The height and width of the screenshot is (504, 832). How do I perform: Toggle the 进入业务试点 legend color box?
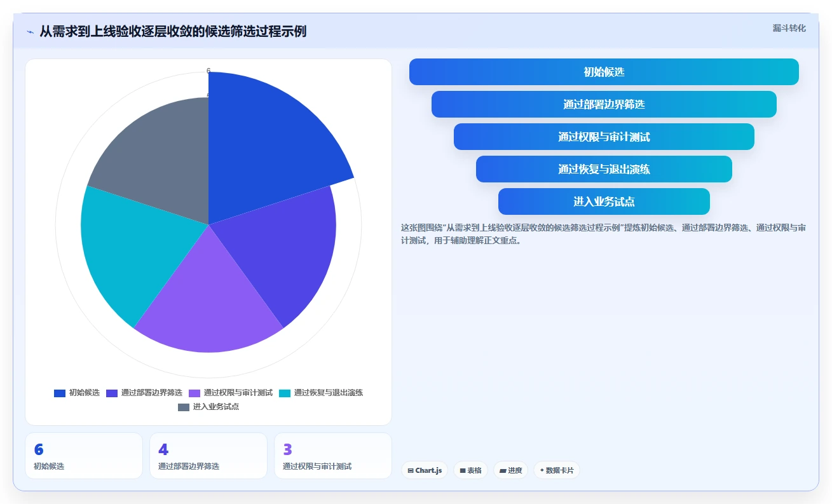[184, 407]
